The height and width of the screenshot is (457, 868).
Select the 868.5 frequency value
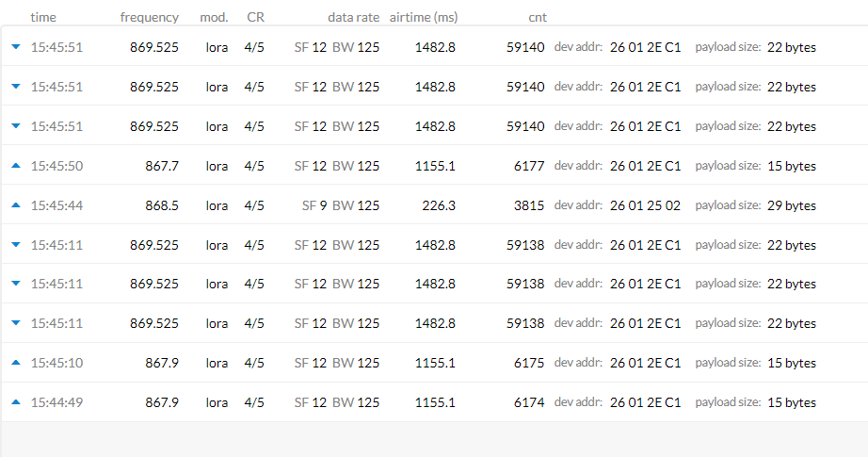pos(161,205)
